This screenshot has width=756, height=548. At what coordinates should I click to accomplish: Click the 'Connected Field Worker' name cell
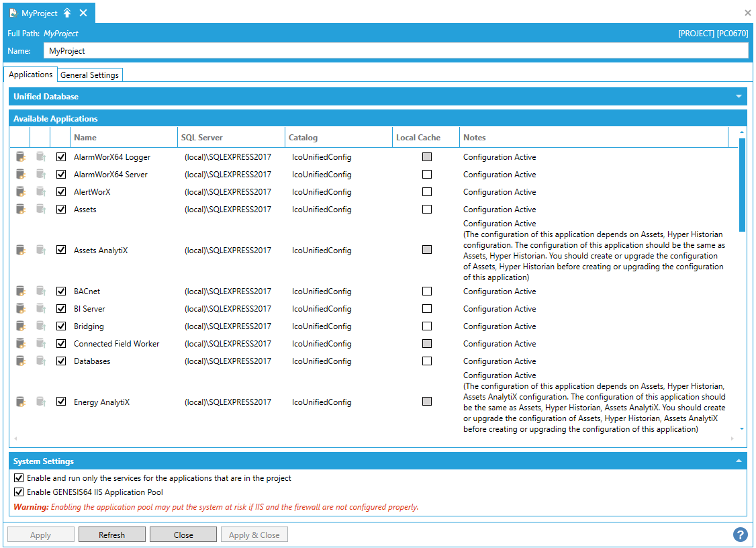pyautogui.click(x=116, y=343)
